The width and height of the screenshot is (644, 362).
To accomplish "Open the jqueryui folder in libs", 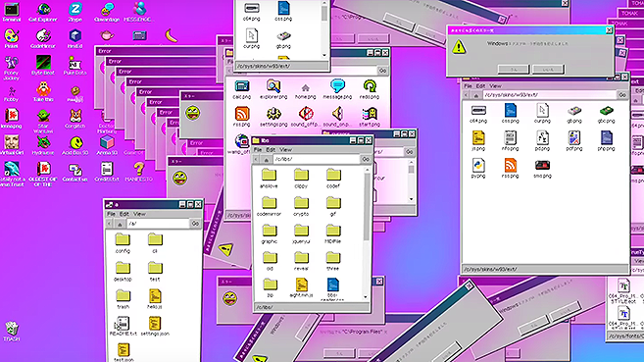I will tap(301, 233).
